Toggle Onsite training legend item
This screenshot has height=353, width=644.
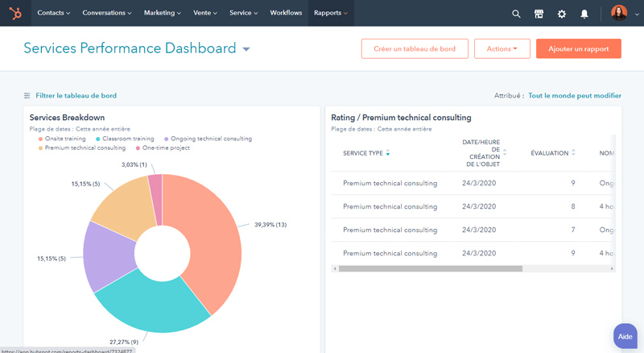click(62, 139)
